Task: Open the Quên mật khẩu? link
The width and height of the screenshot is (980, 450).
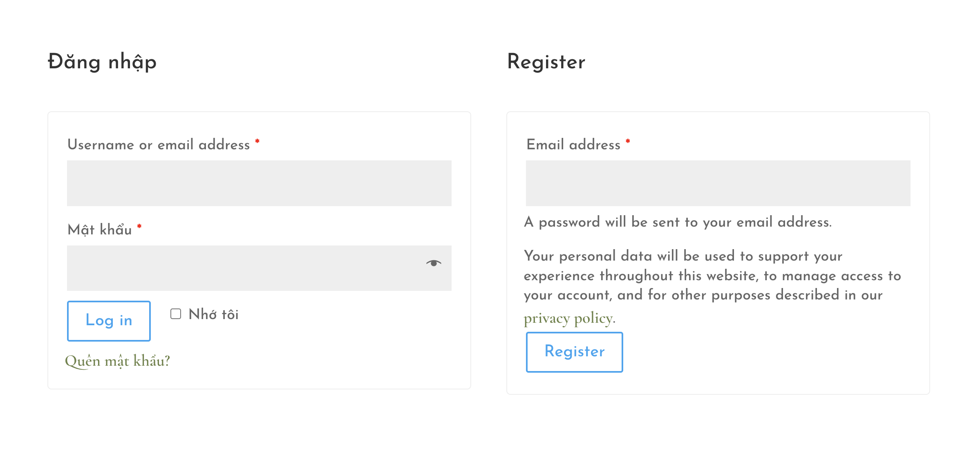Action: click(117, 361)
